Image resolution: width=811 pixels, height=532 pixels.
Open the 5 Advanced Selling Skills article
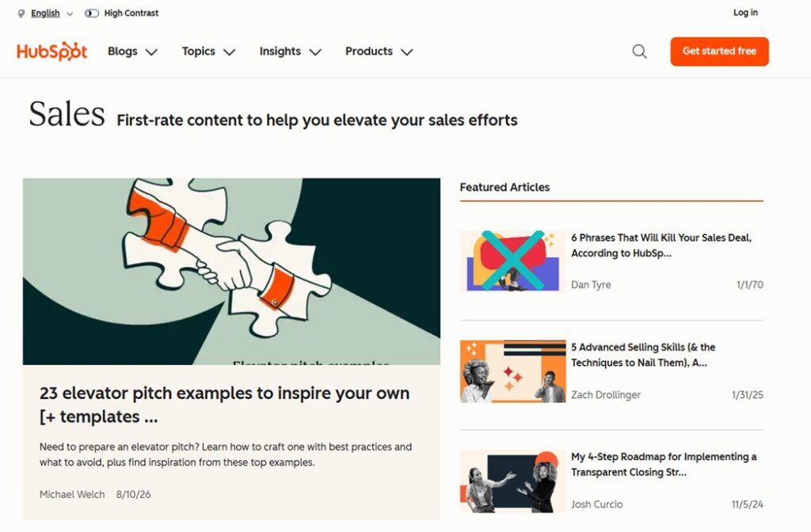click(x=643, y=355)
